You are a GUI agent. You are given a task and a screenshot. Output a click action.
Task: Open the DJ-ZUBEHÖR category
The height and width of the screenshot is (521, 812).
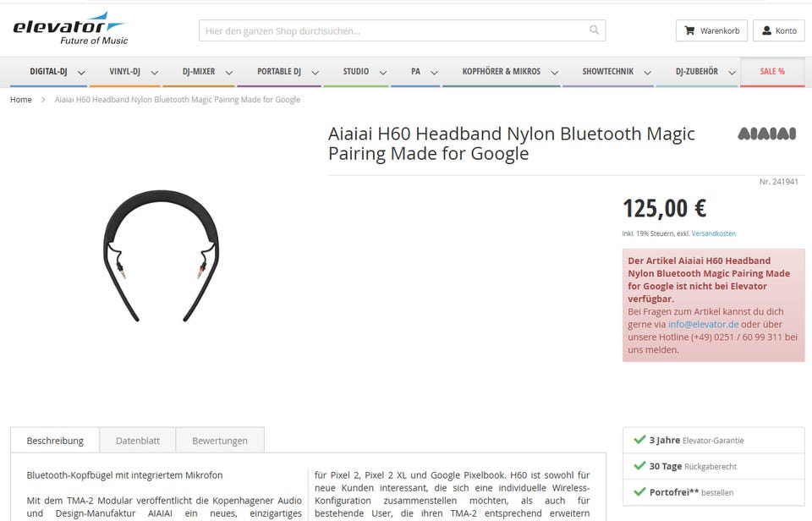696,72
